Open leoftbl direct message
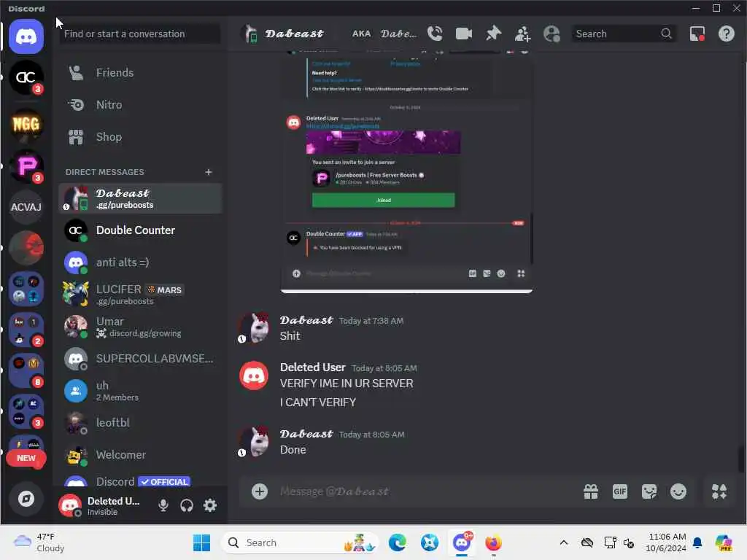Viewport: 747px width, 560px height. coord(140,423)
